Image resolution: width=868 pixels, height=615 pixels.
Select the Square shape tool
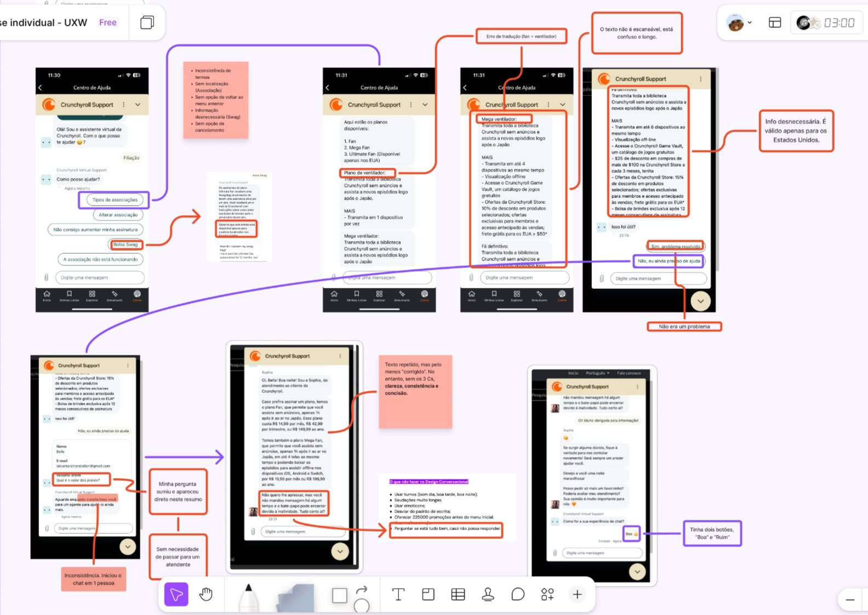[x=340, y=595]
